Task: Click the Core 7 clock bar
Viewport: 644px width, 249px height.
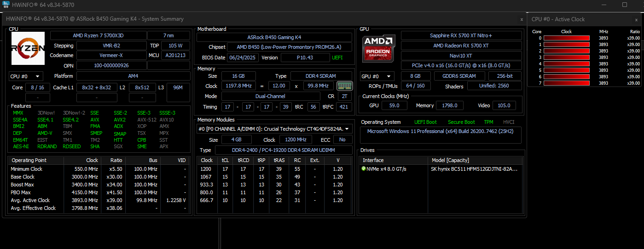Action: [x=566, y=83]
